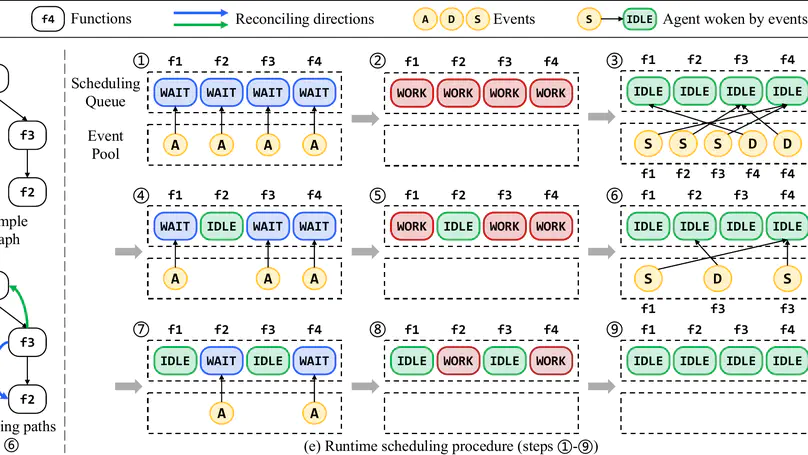Click step 3's IDLE box under f1
The width and height of the screenshot is (808, 455).
point(648,91)
